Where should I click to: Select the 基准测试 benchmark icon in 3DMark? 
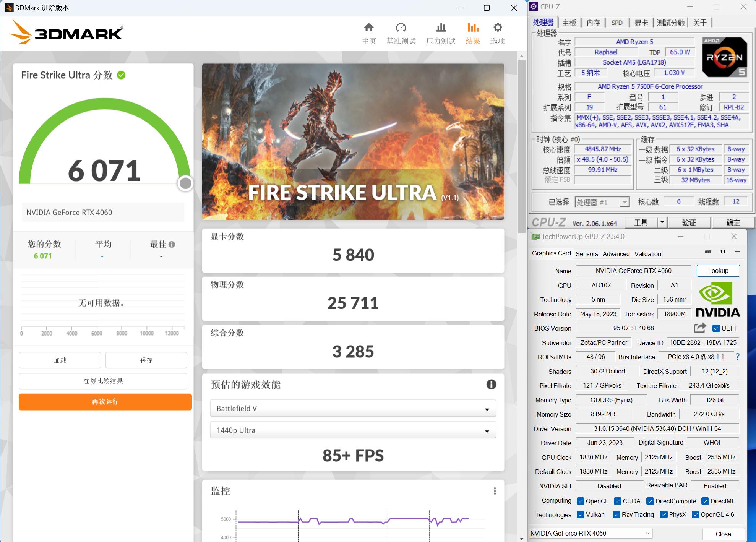tap(401, 28)
